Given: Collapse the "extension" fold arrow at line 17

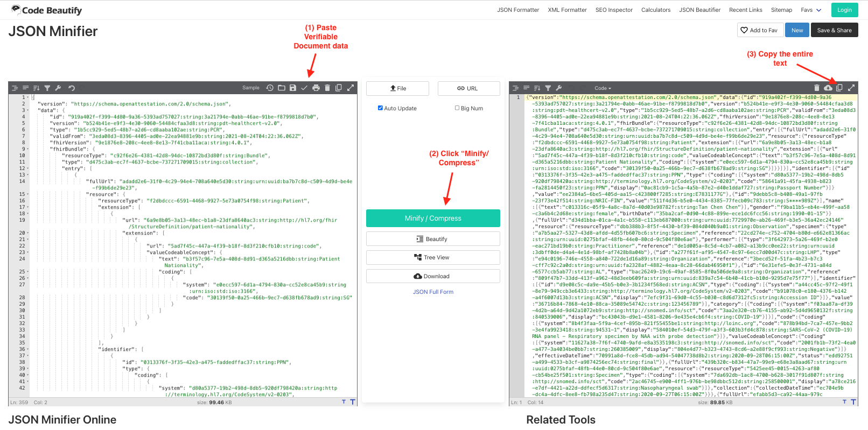Looking at the screenshot, I should coord(28,207).
